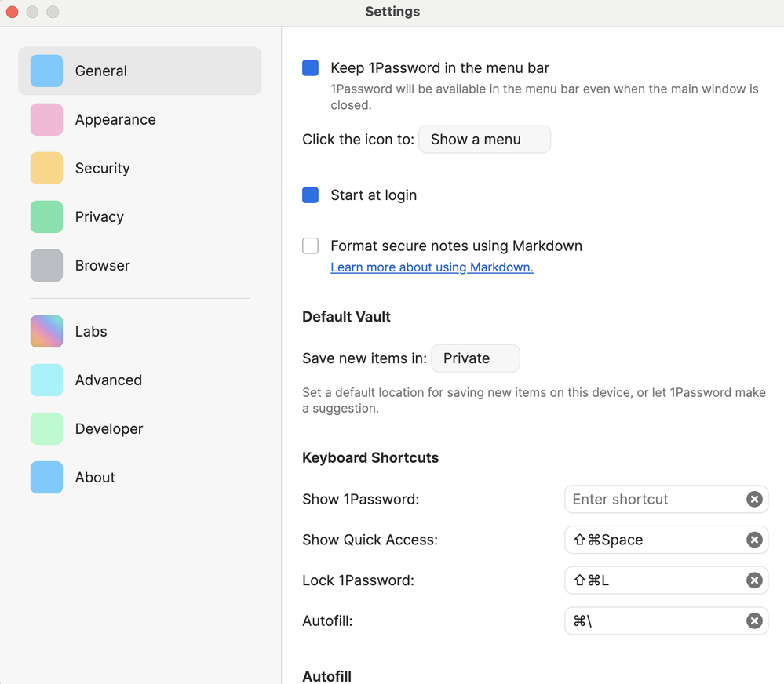Viewport: 784px width, 684px height.
Task: Switch to the Developer settings section
Action: point(109,428)
